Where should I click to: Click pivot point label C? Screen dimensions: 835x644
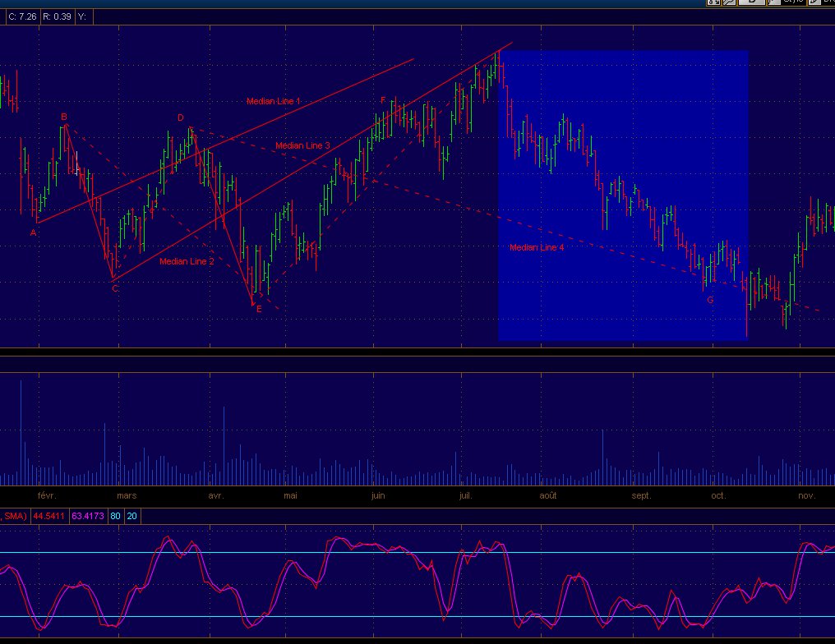(x=114, y=288)
